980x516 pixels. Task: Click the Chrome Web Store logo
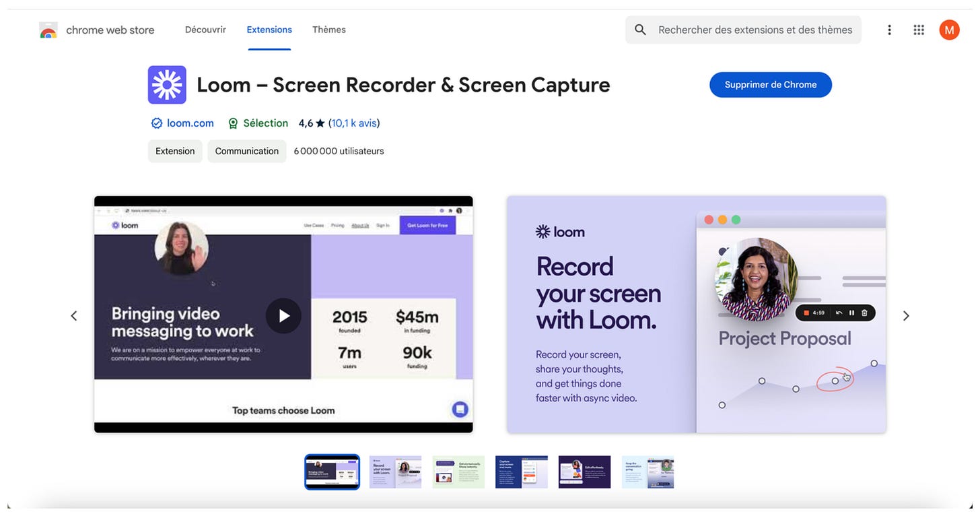tap(48, 30)
